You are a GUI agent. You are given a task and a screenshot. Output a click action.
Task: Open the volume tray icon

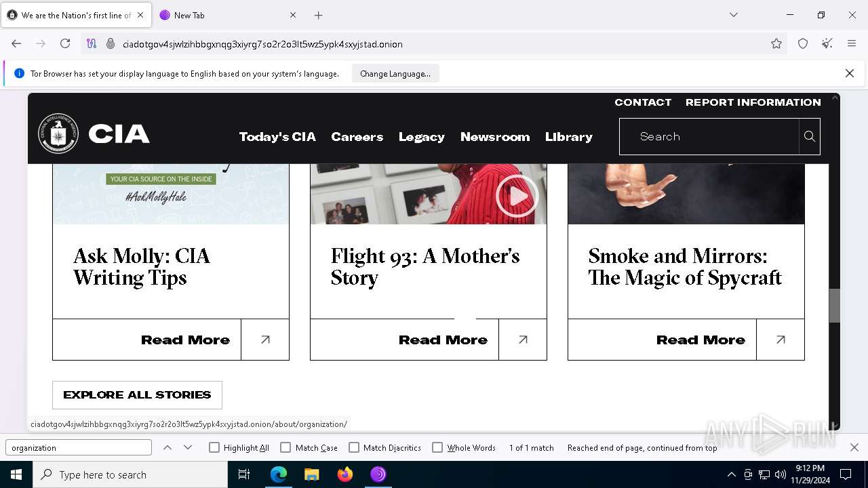click(780, 474)
